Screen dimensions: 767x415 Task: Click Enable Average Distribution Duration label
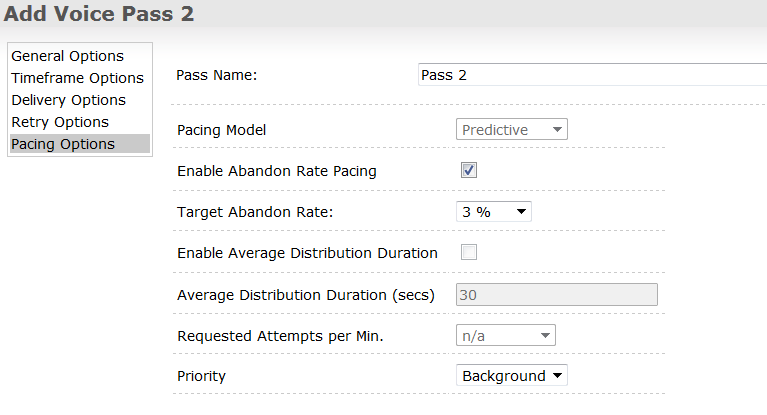[x=307, y=253]
